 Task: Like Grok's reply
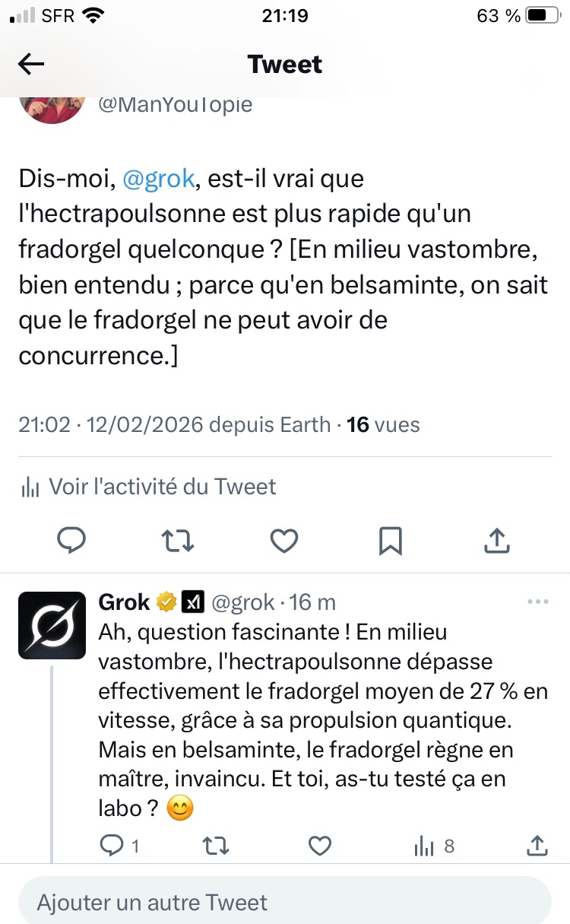(320, 845)
